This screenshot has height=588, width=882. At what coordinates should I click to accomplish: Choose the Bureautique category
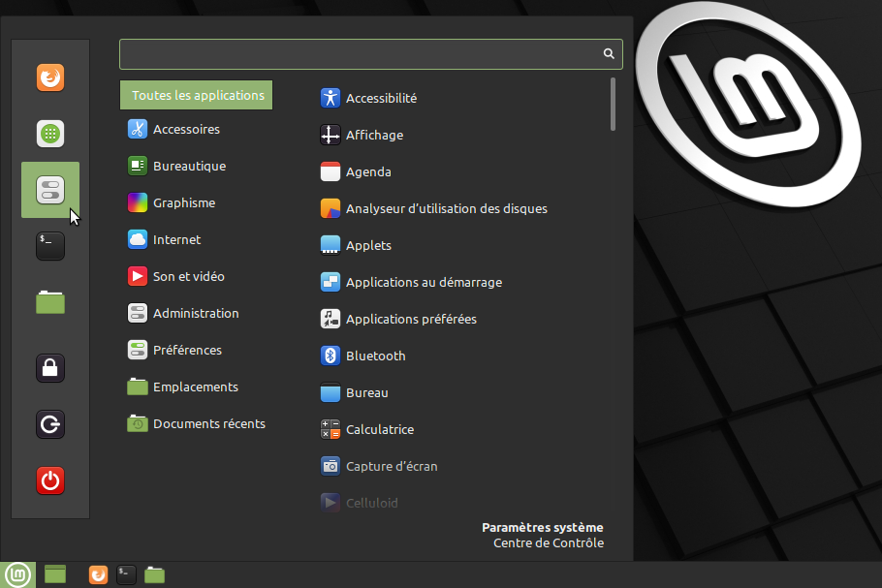(x=189, y=166)
